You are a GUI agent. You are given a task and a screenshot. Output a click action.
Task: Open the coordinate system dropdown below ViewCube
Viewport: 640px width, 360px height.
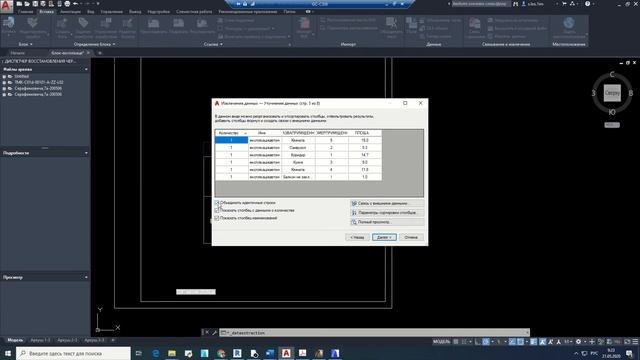pyautogui.click(x=612, y=125)
